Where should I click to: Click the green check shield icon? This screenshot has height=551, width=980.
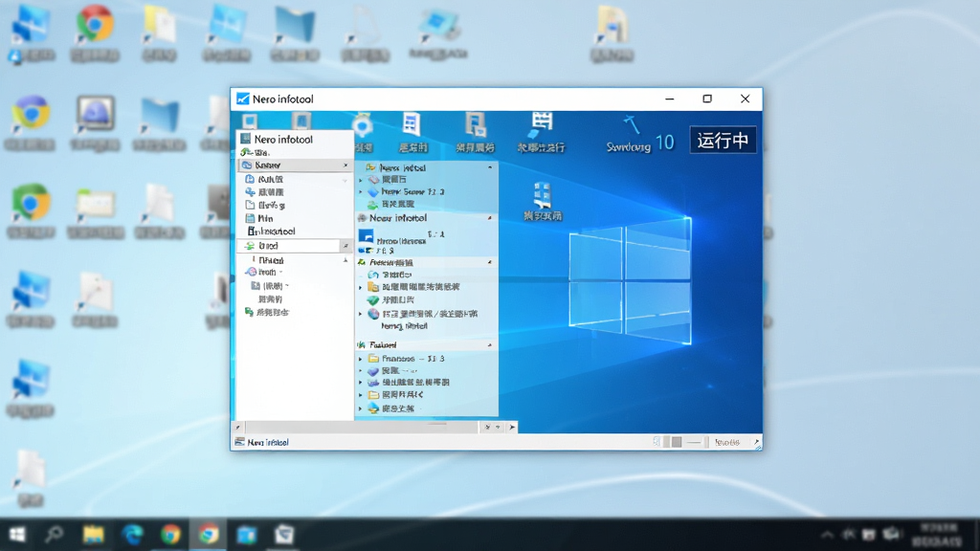click(373, 299)
